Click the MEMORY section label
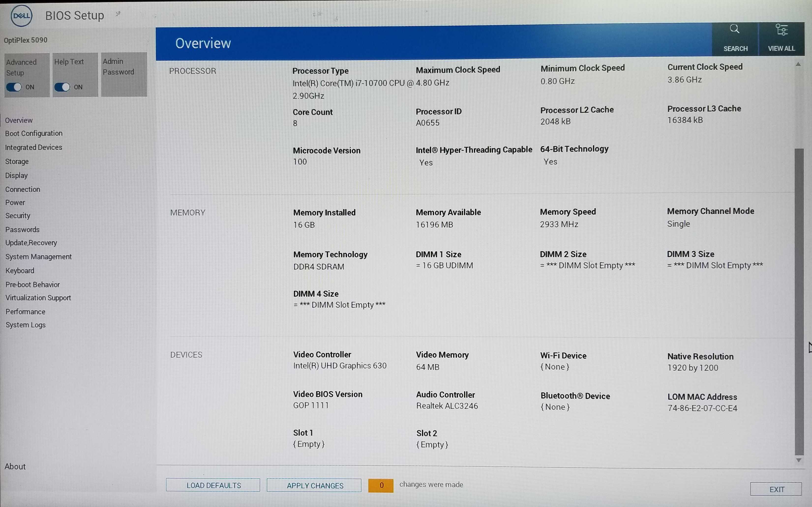Image resolution: width=812 pixels, height=507 pixels. [188, 213]
